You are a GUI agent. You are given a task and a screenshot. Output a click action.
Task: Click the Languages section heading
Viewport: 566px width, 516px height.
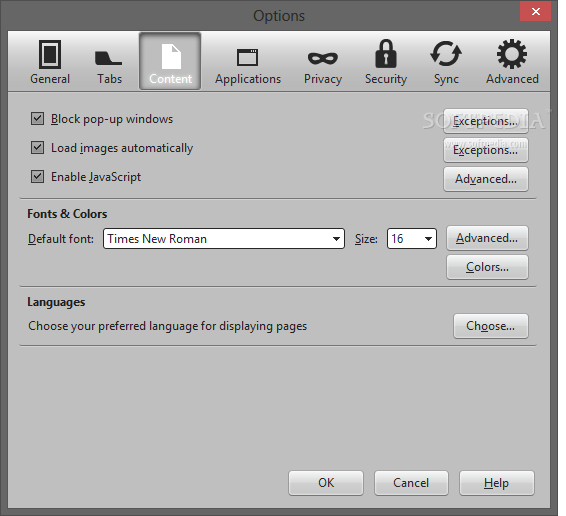click(56, 302)
